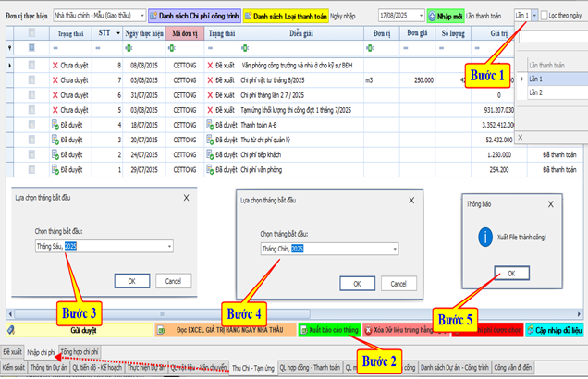Open the QL hợp đồng - Thanh toán tab
This screenshot has height=379, width=588.
click(x=310, y=368)
